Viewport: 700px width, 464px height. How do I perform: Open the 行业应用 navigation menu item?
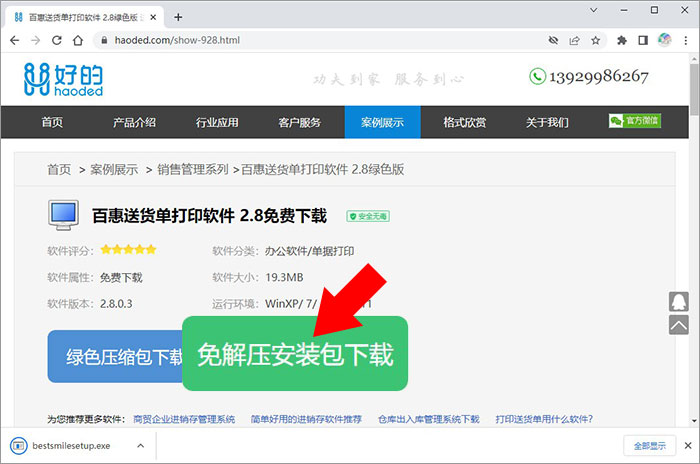click(217, 122)
